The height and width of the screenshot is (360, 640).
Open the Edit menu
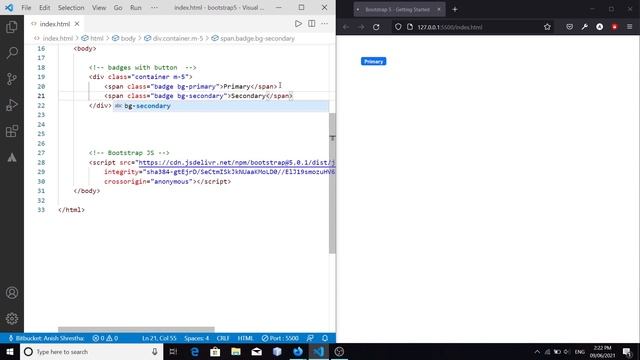pyautogui.click(x=44, y=8)
